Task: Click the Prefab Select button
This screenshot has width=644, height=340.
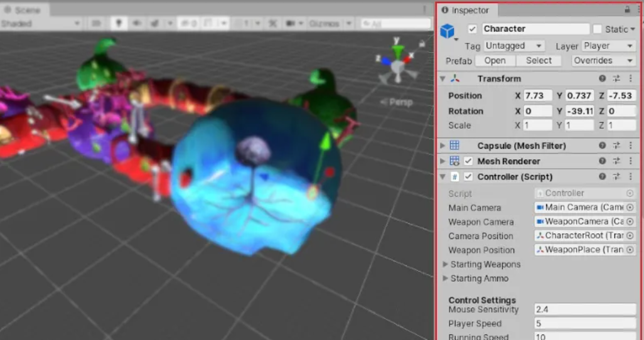Action: pos(539,61)
